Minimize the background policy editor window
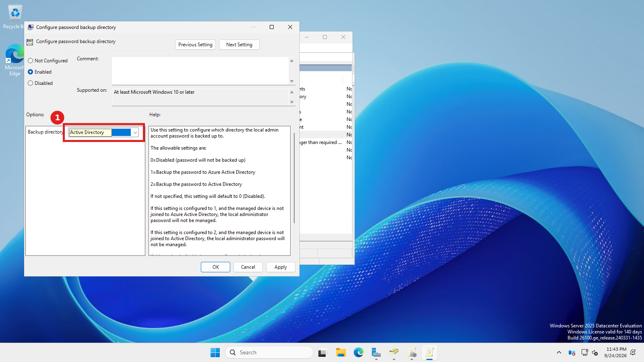This screenshot has width=644, height=362. (307, 37)
